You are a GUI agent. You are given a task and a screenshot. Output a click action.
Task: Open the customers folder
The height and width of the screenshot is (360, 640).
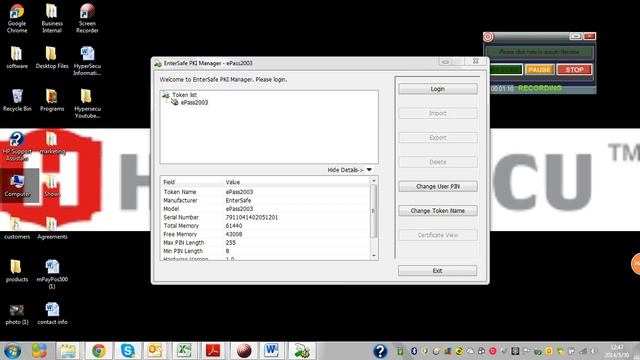tap(17, 228)
